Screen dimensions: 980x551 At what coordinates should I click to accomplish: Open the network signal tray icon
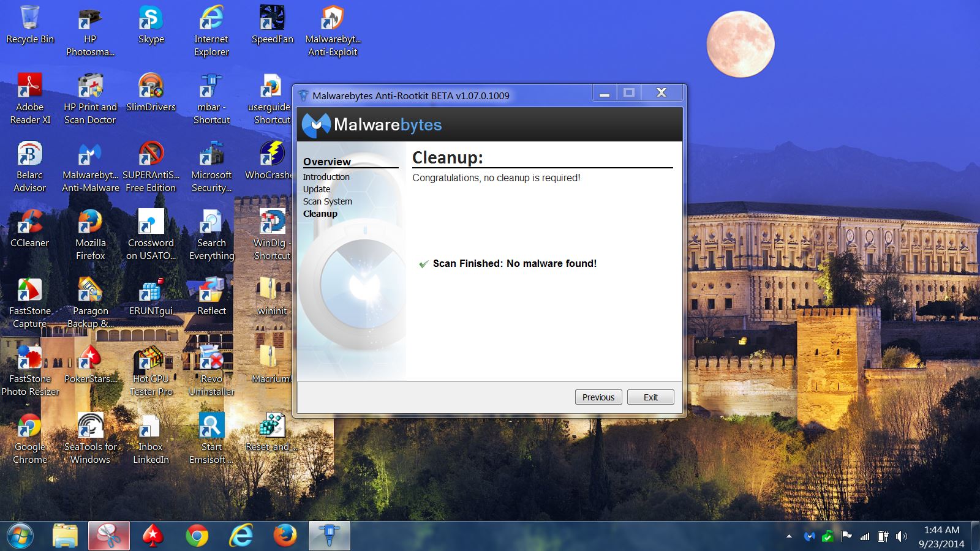865,536
